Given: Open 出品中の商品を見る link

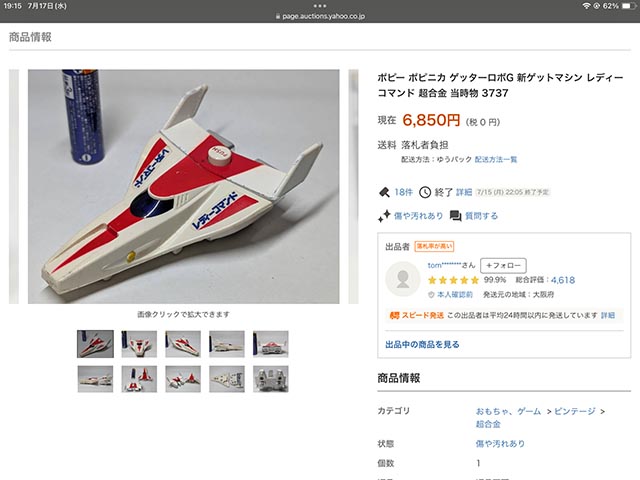Looking at the screenshot, I should pyautogui.click(x=422, y=344).
